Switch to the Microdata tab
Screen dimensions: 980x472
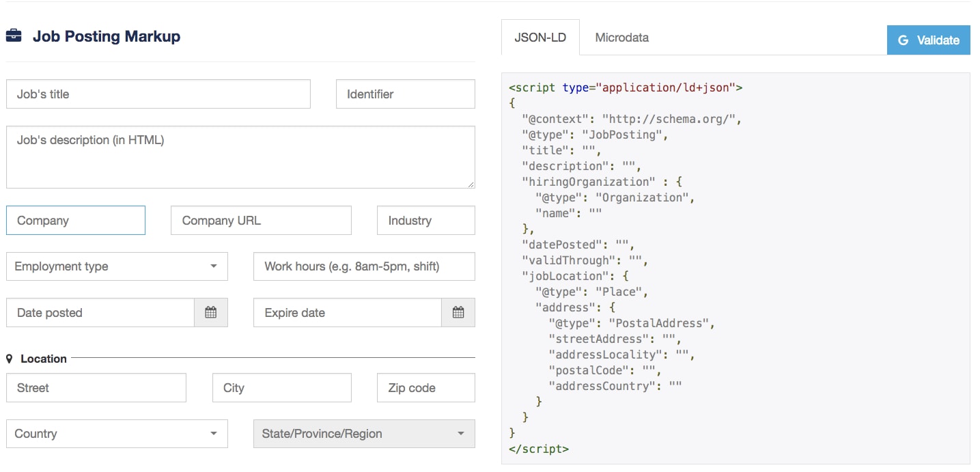pyautogui.click(x=620, y=38)
